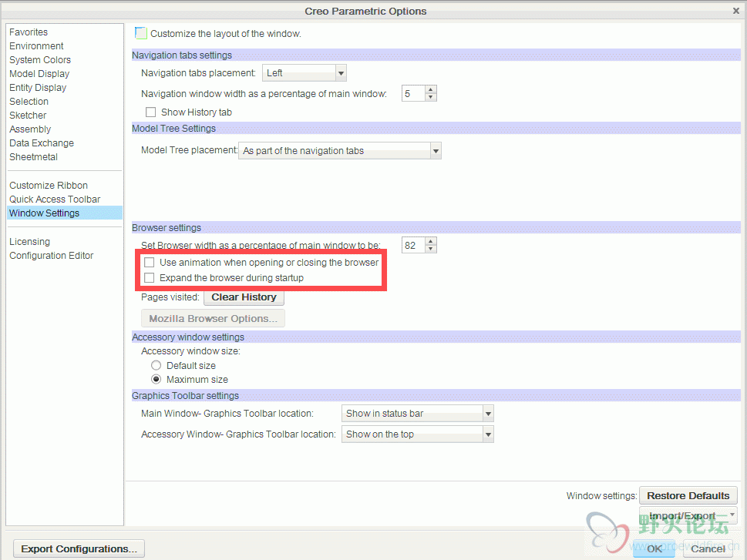This screenshot has width=747, height=560.
Task: Open Navigation tabs placement dropdown
Action: (x=304, y=73)
